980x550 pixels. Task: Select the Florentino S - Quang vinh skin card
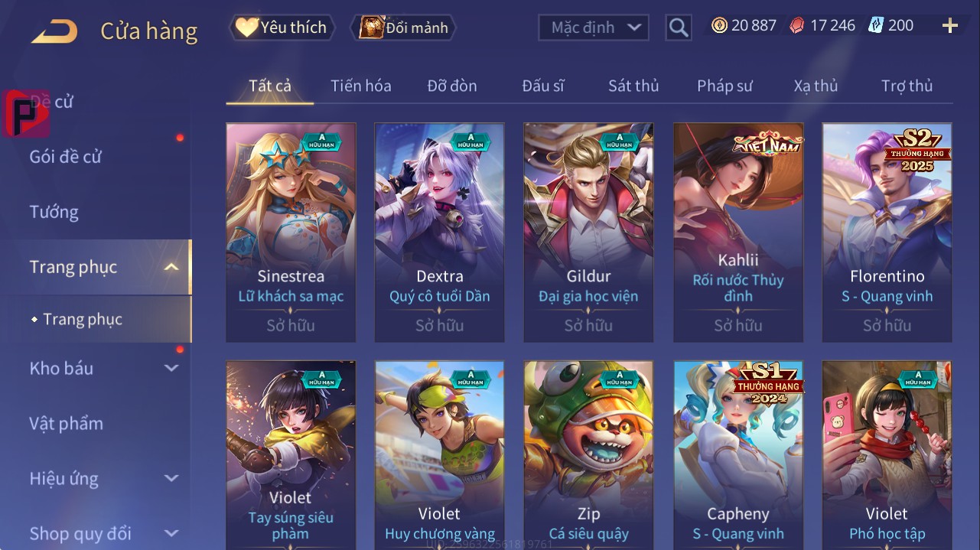point(887,233)
